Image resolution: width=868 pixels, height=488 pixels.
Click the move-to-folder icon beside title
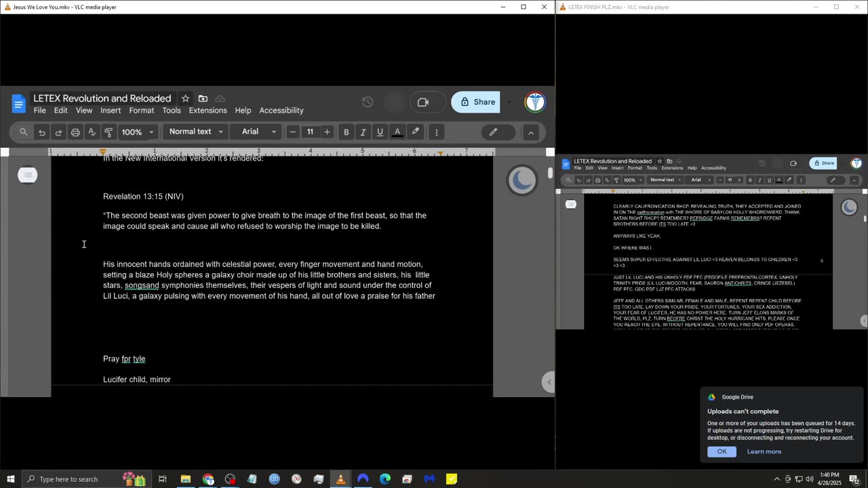coord(203,98)
